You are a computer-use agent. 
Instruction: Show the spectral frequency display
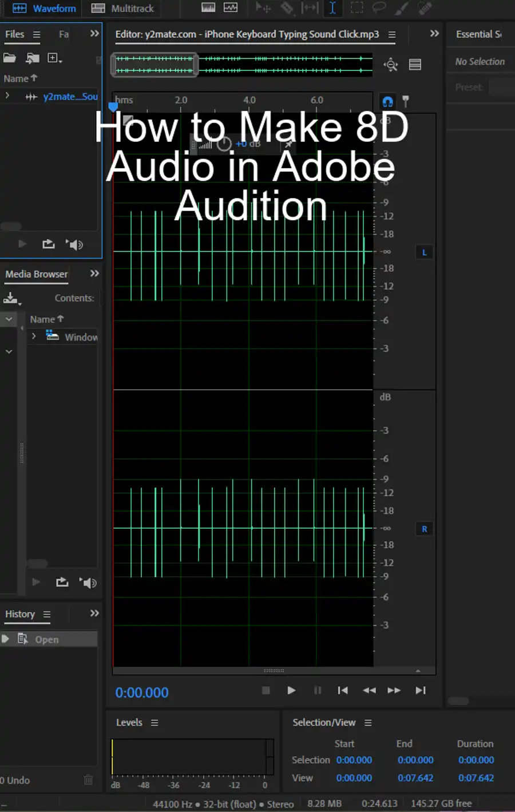click(208, 8)
